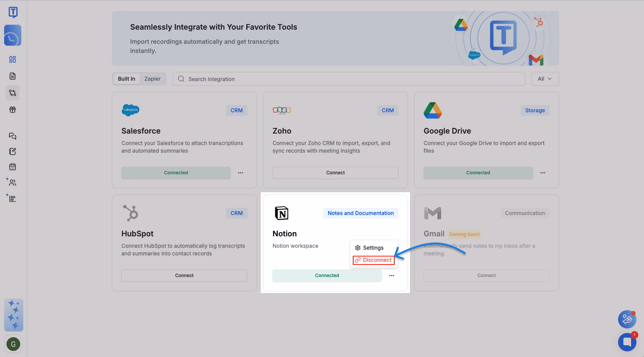Open the Tactiq logo home icon
Viewport: 644px width, 357px height.
[x=13, y=12]
